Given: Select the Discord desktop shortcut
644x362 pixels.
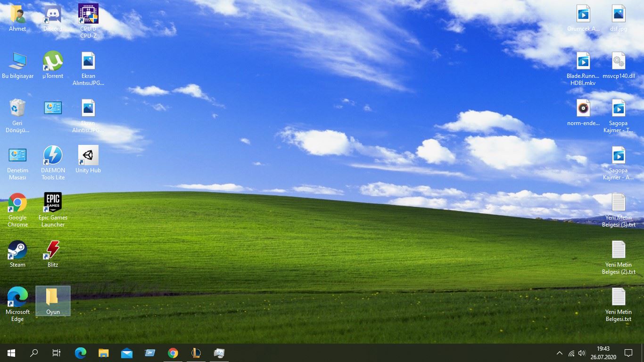Looking at the screenshot, I should (53, 18).
